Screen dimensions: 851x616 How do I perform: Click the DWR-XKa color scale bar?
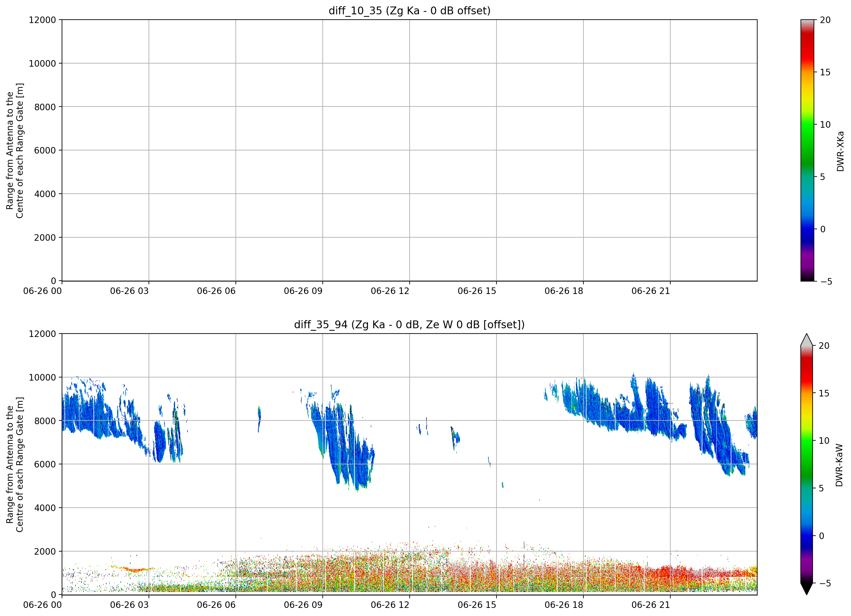pos(807,150)
